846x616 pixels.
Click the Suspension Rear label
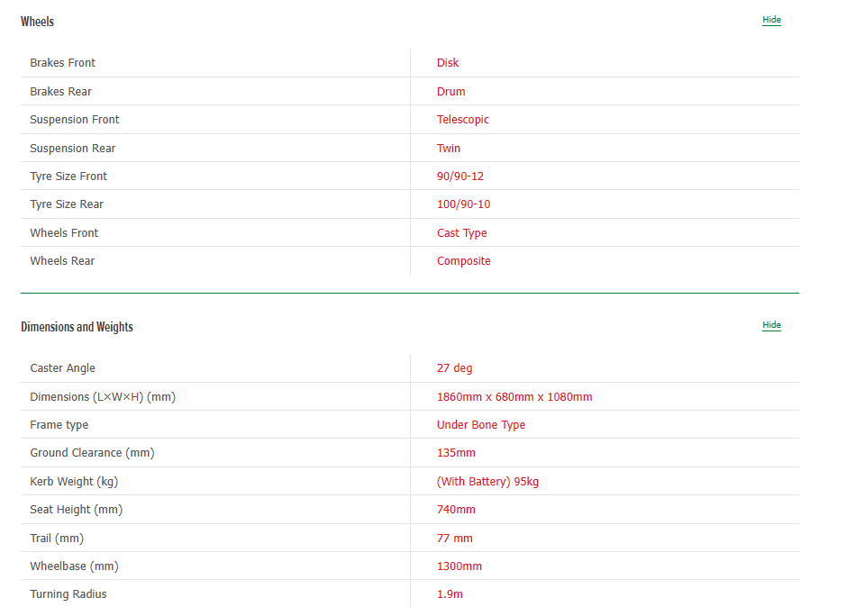click(x=73, y=149)
